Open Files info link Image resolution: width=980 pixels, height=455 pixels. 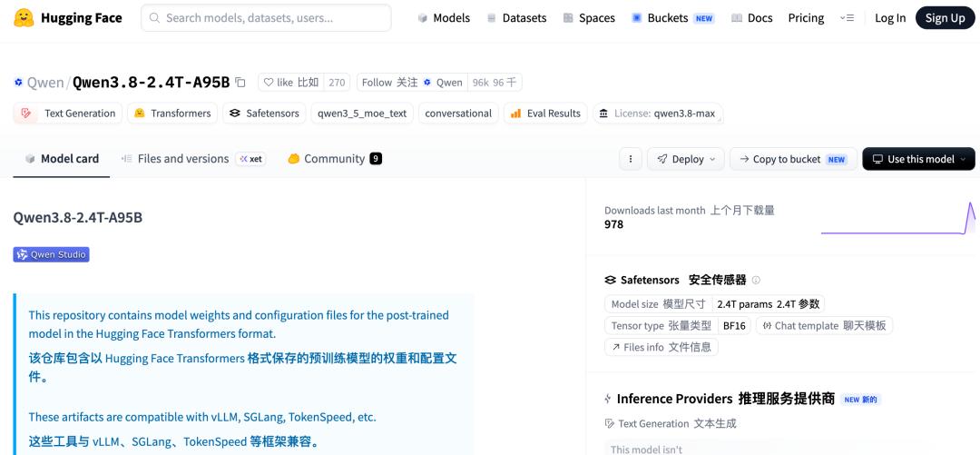coord(661,347)
